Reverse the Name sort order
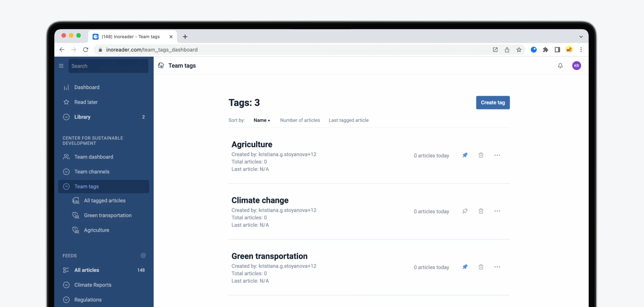 pos(262,120)
